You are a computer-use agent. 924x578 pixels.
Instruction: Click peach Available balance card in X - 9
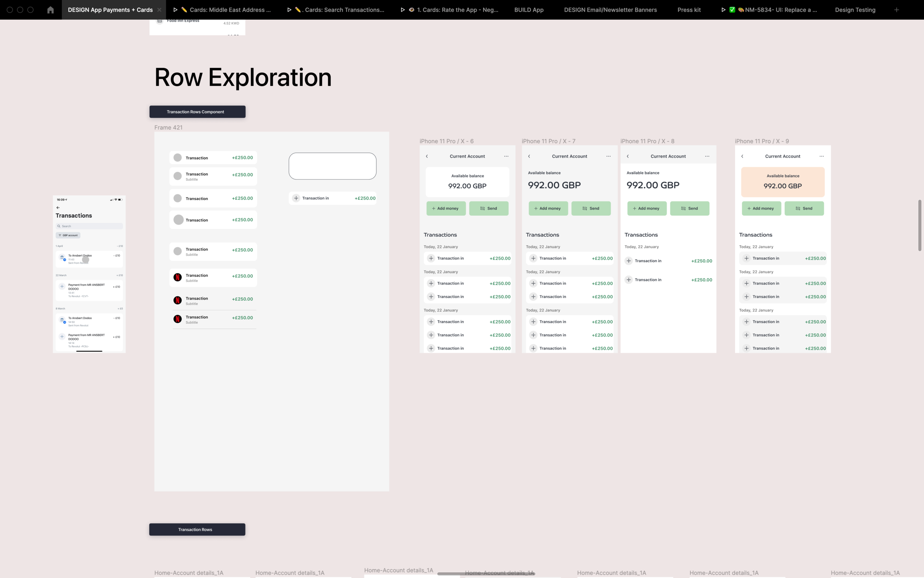783,182
